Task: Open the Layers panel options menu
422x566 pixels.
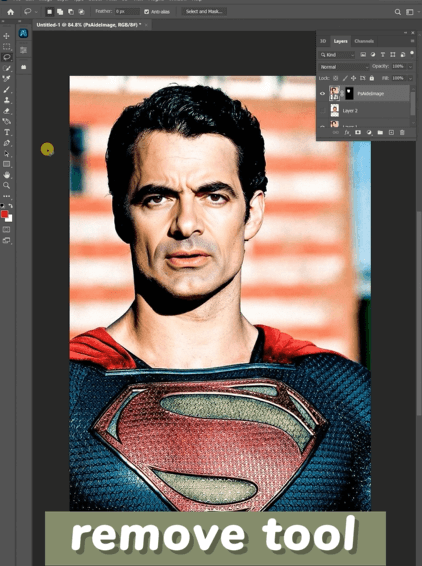Action: (413, 41)
